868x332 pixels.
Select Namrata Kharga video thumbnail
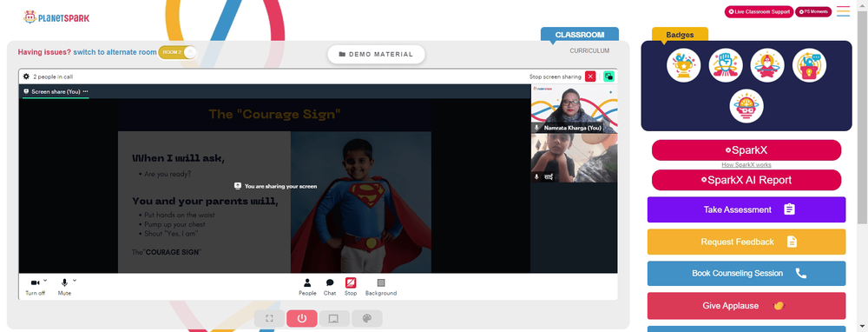574,109
